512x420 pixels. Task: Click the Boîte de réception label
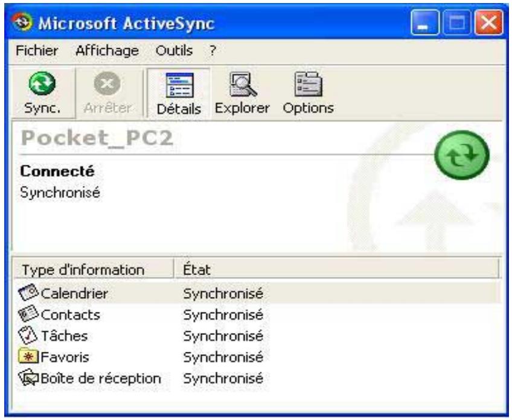point(101,378)
